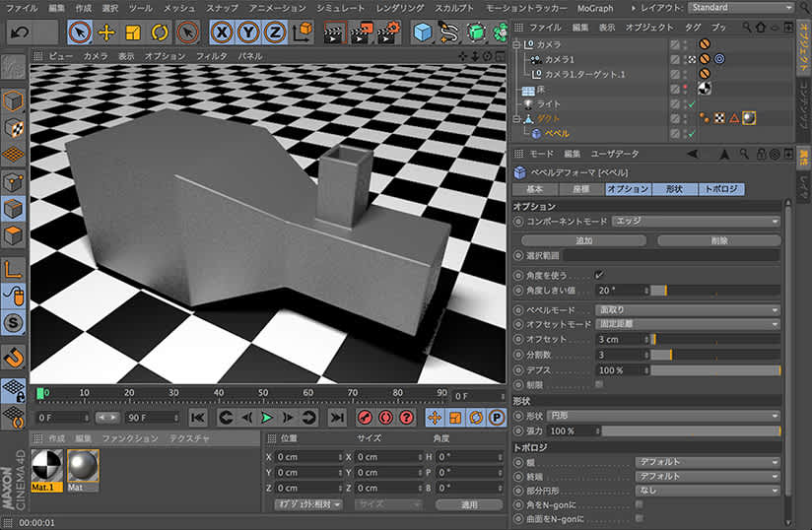Open the ベベルモード dropdown
Viewport: 812px width, 530px height.
pyautogui.click(x=689, y=309)
